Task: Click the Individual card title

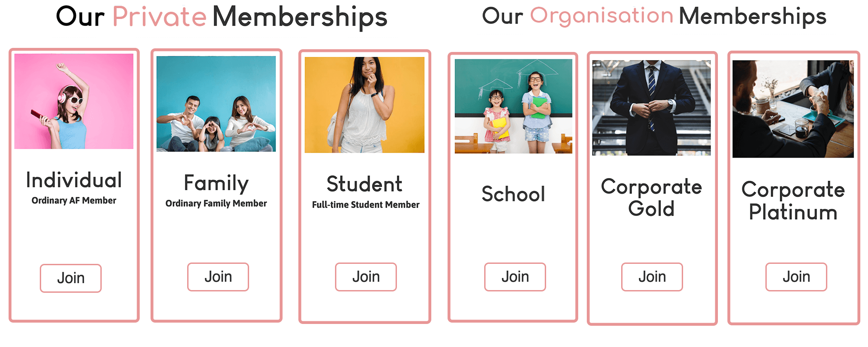Action: 74,180
